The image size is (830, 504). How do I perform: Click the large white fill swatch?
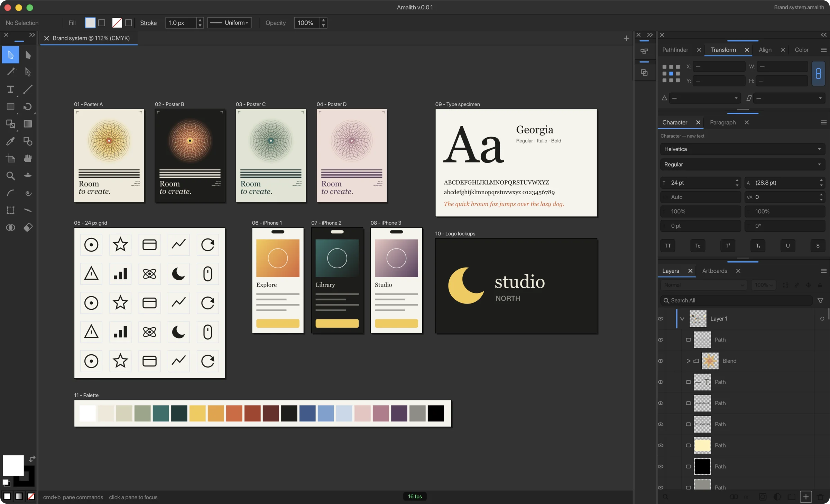tap(13, 466)
